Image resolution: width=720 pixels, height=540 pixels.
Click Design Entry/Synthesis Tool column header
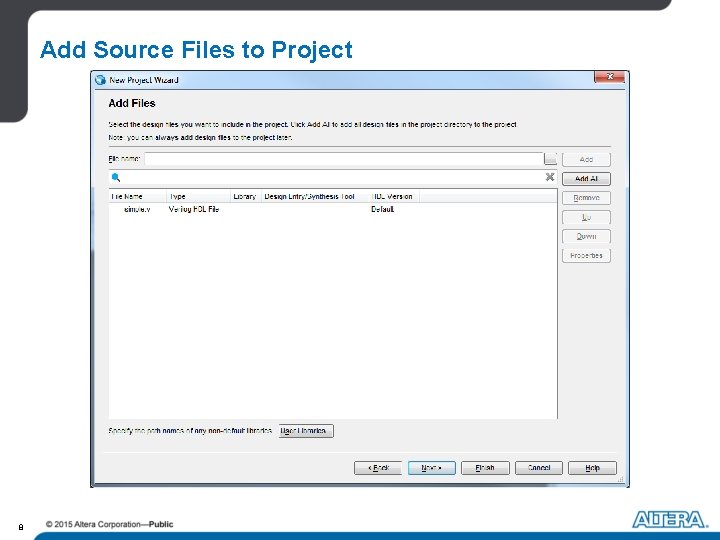coord(315,197)
